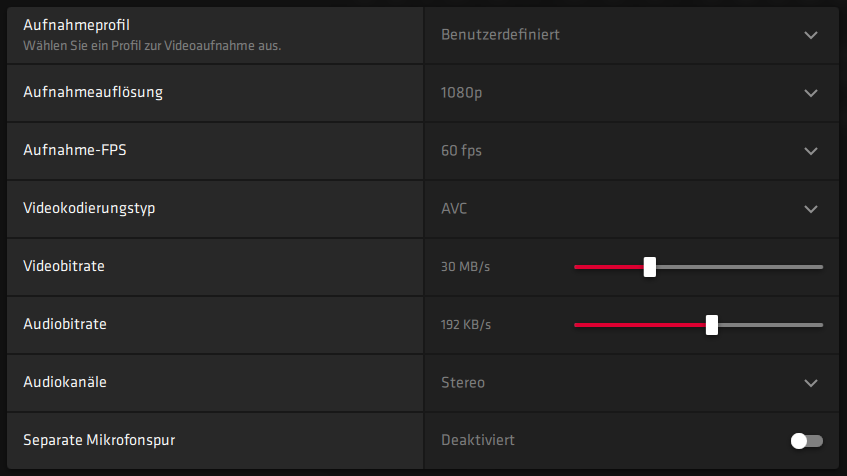
Task: Open the Audiokanäle chevron arrow
Action: point(810,382)
